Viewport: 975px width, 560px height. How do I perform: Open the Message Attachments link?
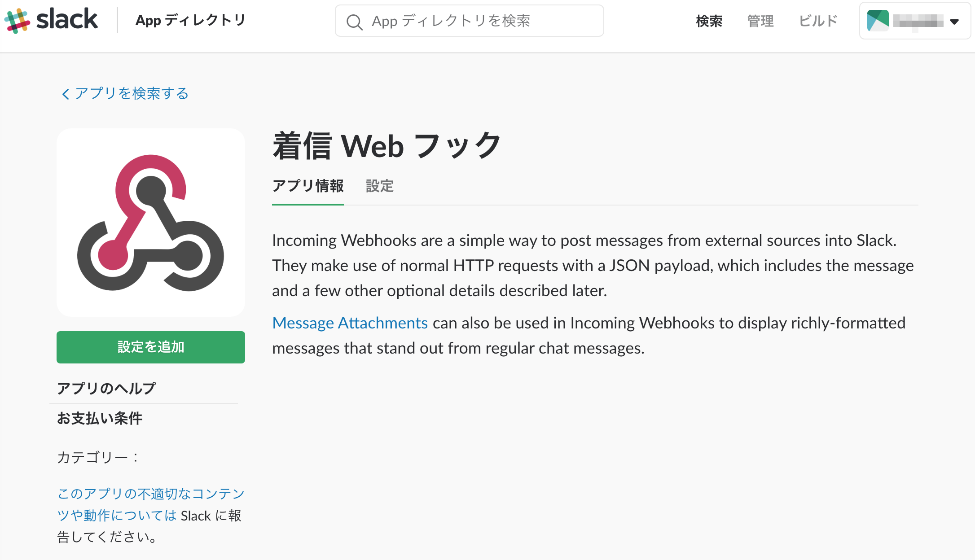(x=349, y=323)
